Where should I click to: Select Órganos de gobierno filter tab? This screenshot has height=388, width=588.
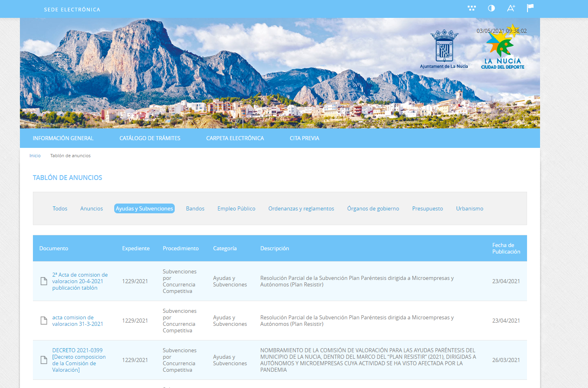click(373, 208)
